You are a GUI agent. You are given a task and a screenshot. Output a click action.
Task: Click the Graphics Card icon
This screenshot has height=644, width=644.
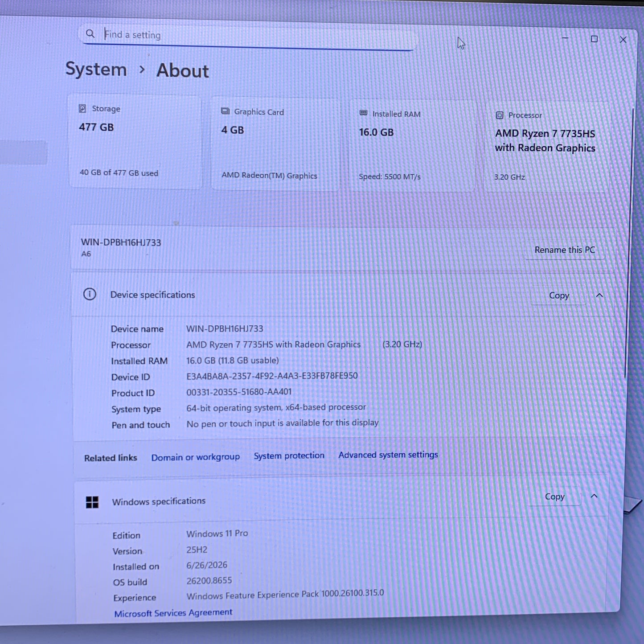coord(226,111)
